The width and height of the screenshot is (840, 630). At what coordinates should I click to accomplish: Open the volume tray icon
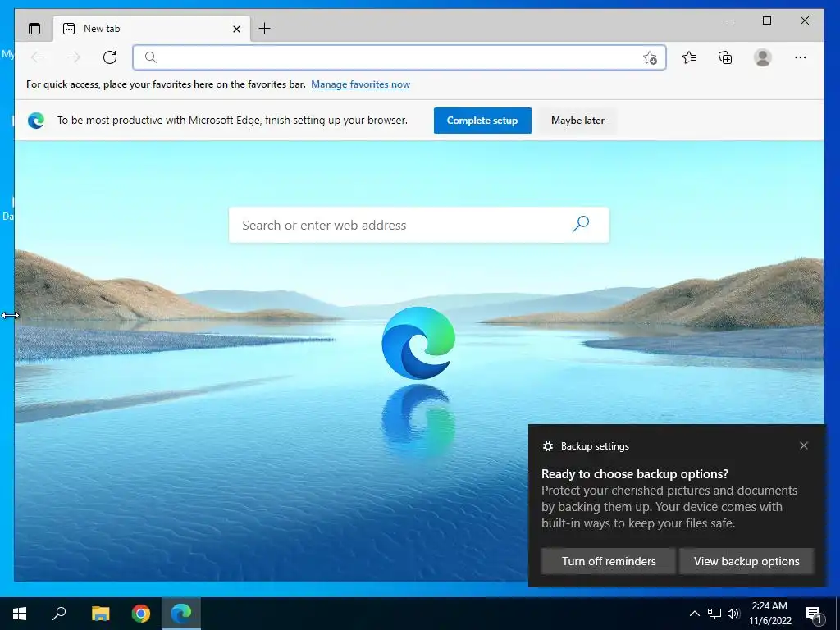[733, 614]
